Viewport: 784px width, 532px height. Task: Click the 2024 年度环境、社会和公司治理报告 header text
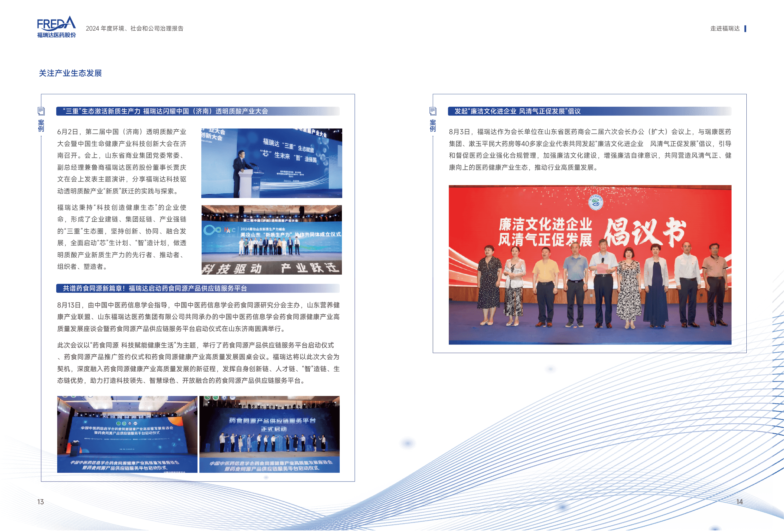click(x=134, y=29)
